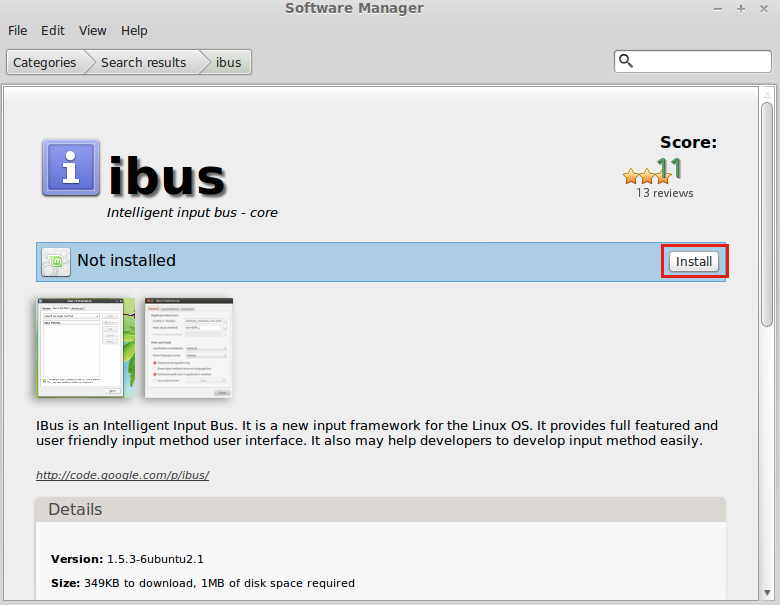Screen dimensions: 780x605
Task: Click the 'Not installed' status text
Action: point(126,260)
